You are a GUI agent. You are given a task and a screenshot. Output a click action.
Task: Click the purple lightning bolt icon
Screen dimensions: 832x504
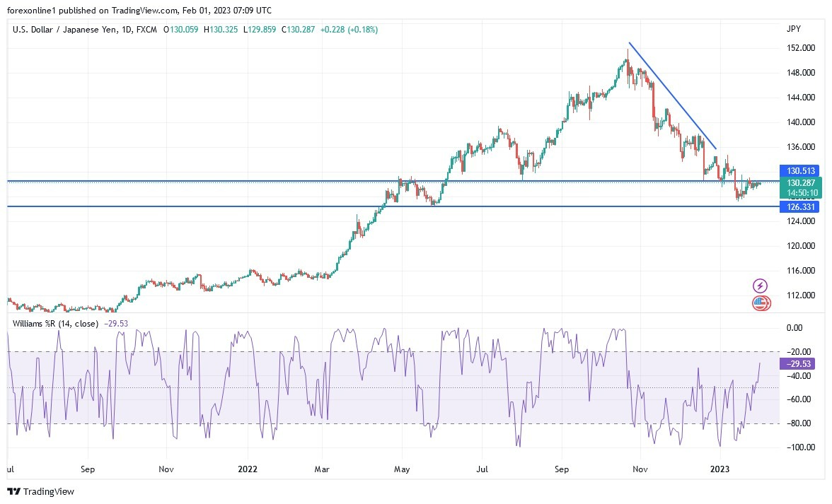point(759,286)
